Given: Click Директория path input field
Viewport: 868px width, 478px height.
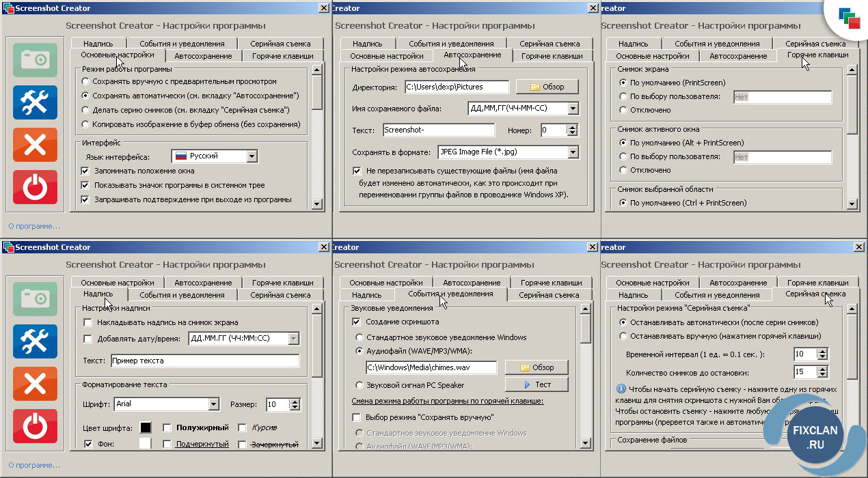Looking at the screenshot, I should click(x=457, y=87).
